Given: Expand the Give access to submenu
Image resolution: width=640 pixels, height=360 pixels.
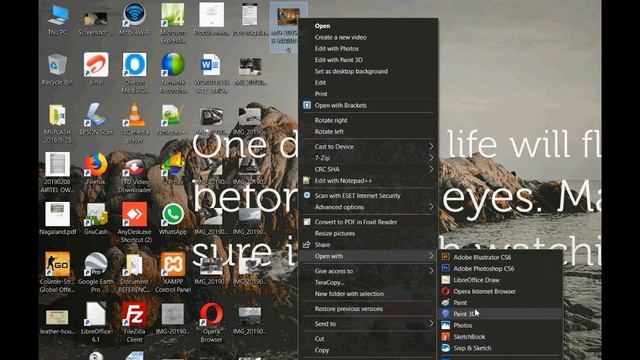Looking at the screenshot, I should tap(369, 271).
